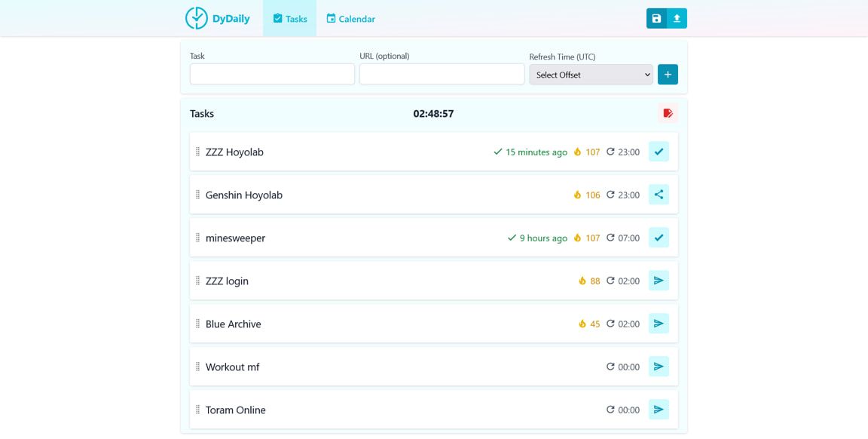868x439 pixels.
Task: Click the refresh icon beside 23:00 on ZZZ Hoyolab
Action: pos(609,151)
